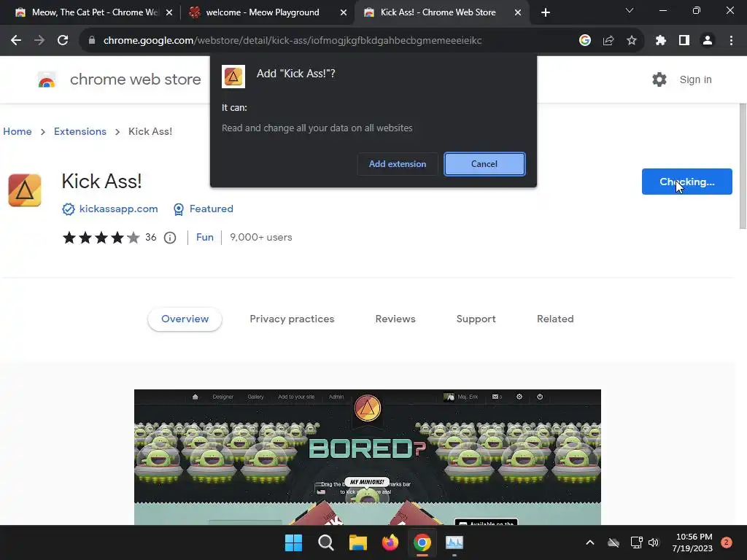The height and width of the screenshot is (560, 747).
Task: Switch to Meow, The Cat Pet tab
Action: coord(94,12)
